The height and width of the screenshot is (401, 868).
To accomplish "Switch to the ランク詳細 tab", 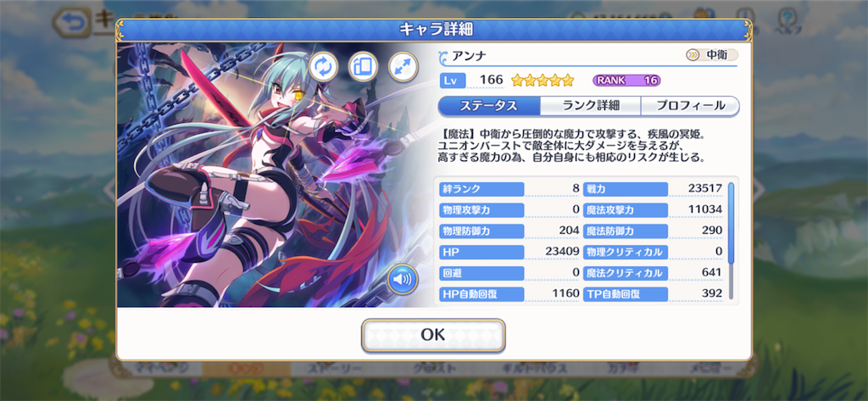I will tap(591, 106).
